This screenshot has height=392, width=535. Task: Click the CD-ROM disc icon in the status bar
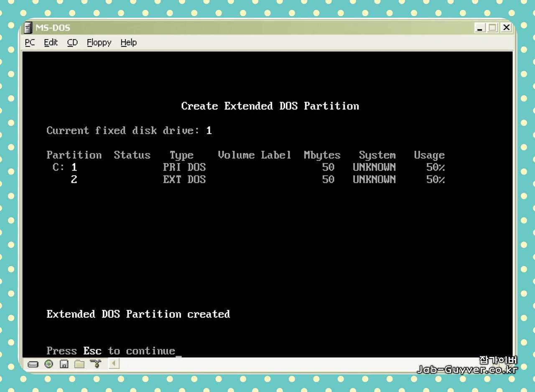pos(49,364)
